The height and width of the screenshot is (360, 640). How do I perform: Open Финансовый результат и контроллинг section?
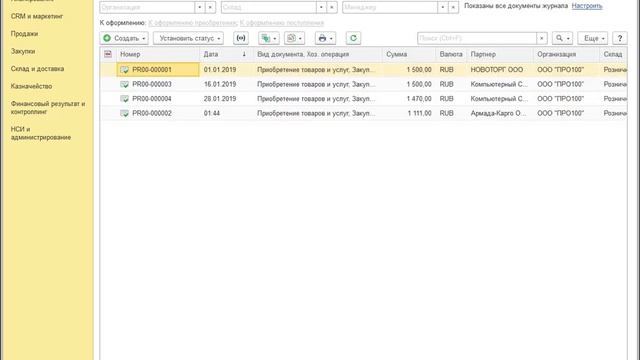48,108
